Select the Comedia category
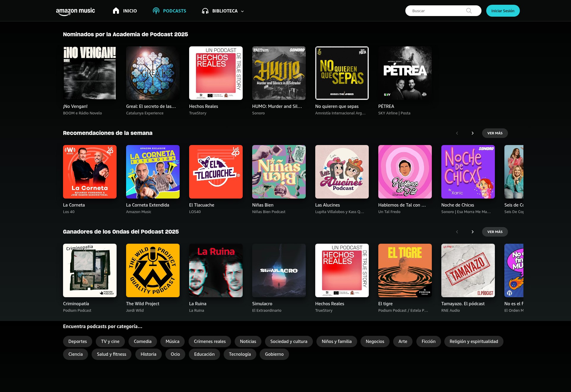This screenshot has width=571, height=392. [143, 341]
